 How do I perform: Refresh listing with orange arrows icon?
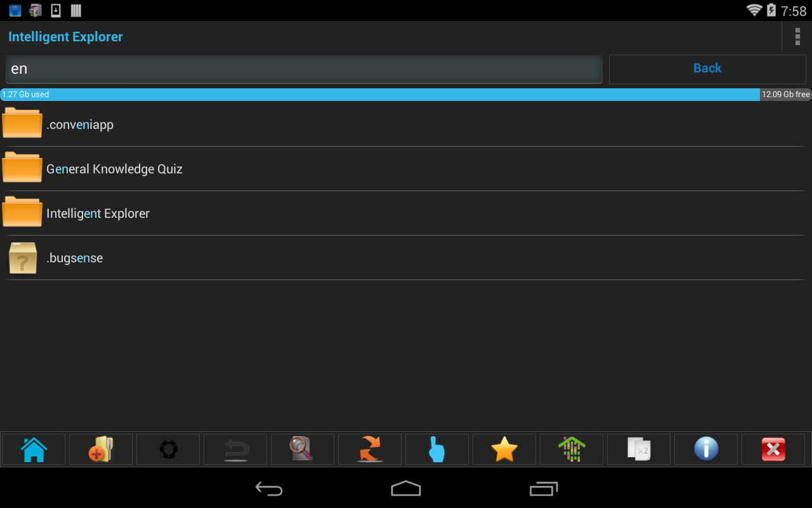click(370, 450)
